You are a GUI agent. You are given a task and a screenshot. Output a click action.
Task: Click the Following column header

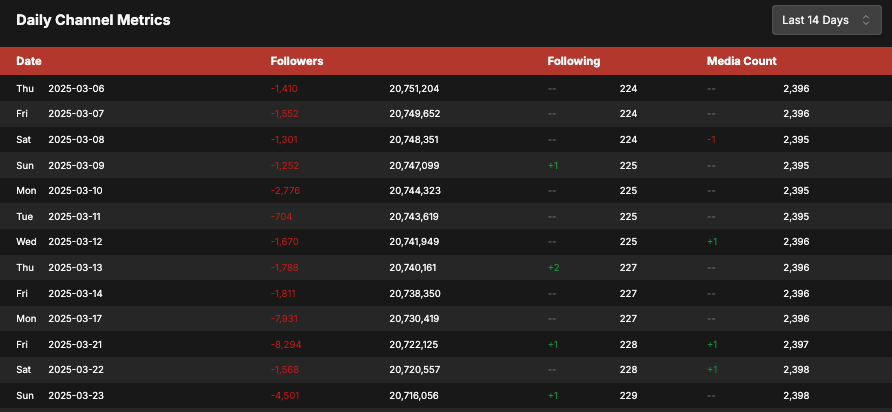(x=573, y=61)
